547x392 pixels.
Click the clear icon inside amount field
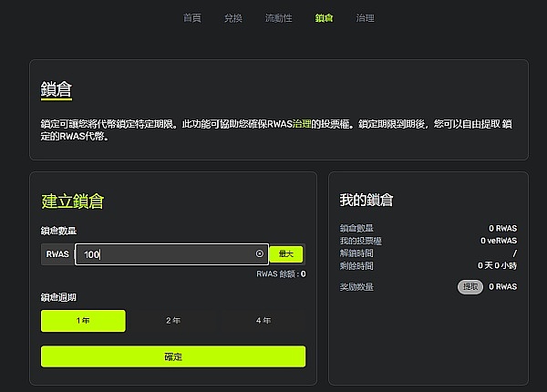click(x=259, y=254)
